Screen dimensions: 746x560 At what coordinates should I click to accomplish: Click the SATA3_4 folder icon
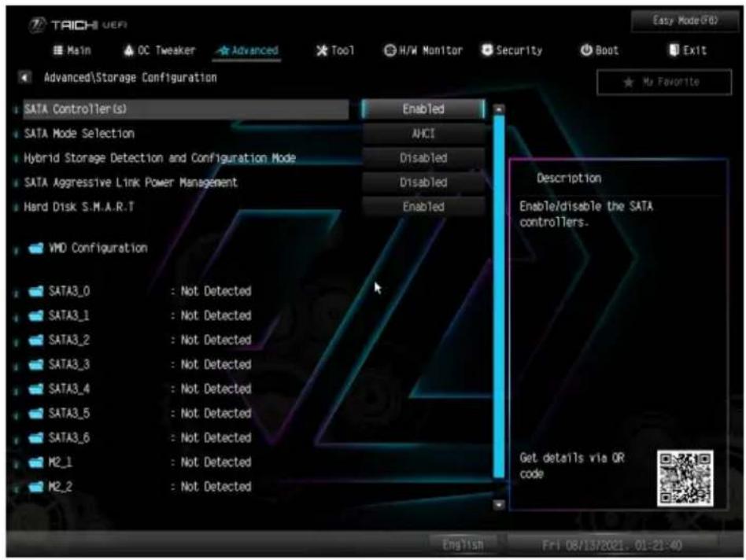click(x=35, y=389)
